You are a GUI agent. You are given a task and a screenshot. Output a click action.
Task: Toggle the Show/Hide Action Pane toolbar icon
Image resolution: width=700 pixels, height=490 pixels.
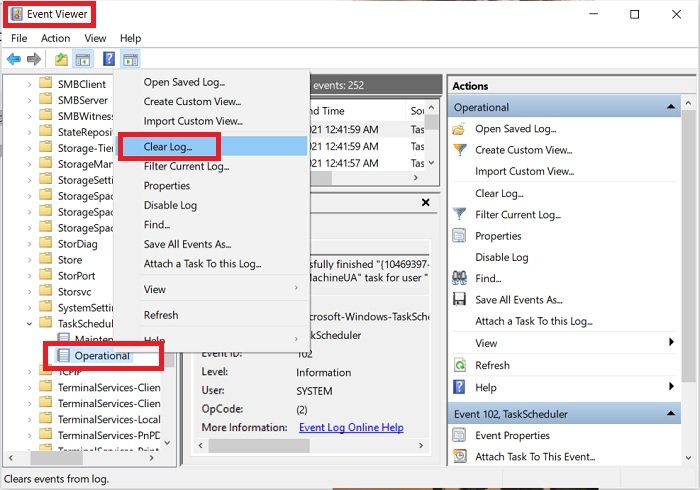coord(130,60)
